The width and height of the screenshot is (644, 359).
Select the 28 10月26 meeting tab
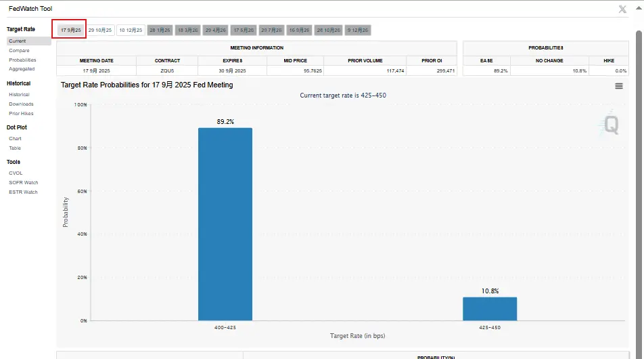click(x=329, y=30)
